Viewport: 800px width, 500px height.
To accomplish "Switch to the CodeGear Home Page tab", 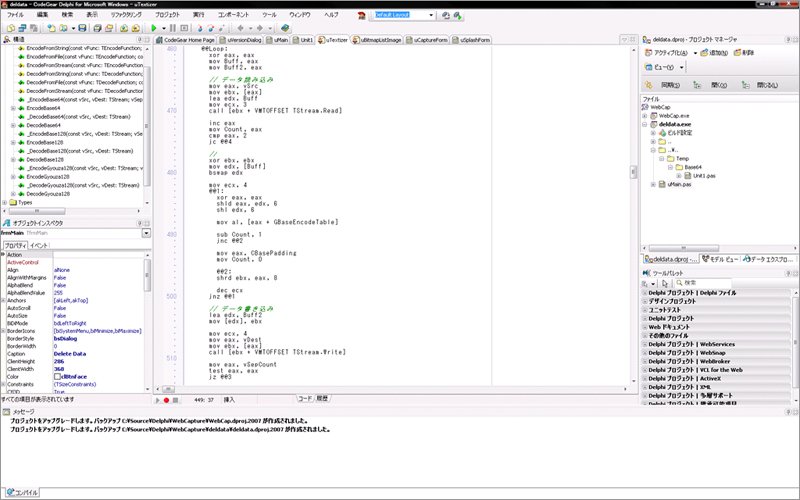I will coord(186,40).
